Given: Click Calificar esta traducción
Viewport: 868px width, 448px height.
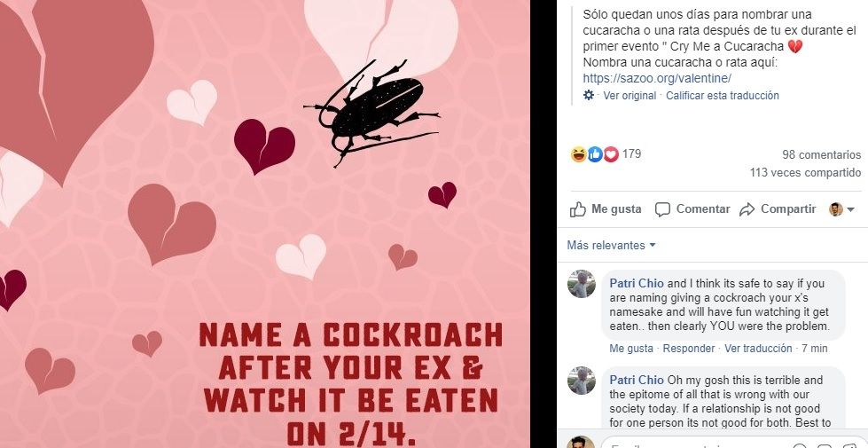Looking at the screenshot, I should tap(723, 95).
